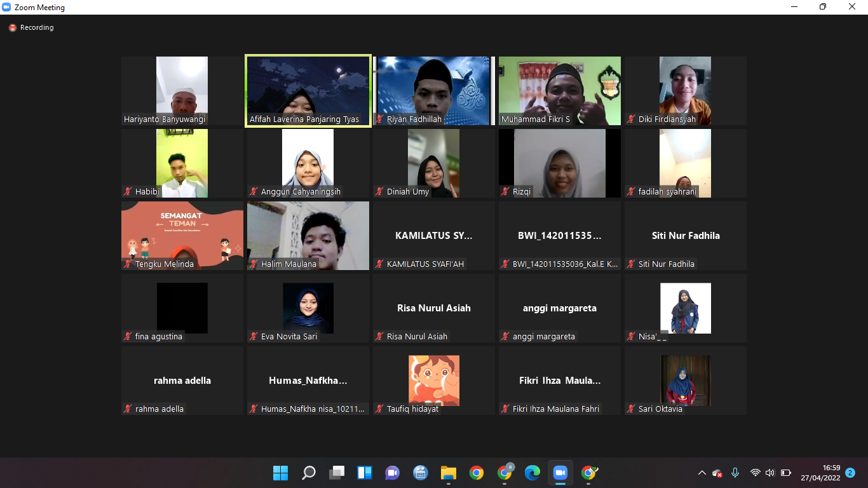Click the Windows Start button
Screen dimensions: 868x488
tap(280, 473)
